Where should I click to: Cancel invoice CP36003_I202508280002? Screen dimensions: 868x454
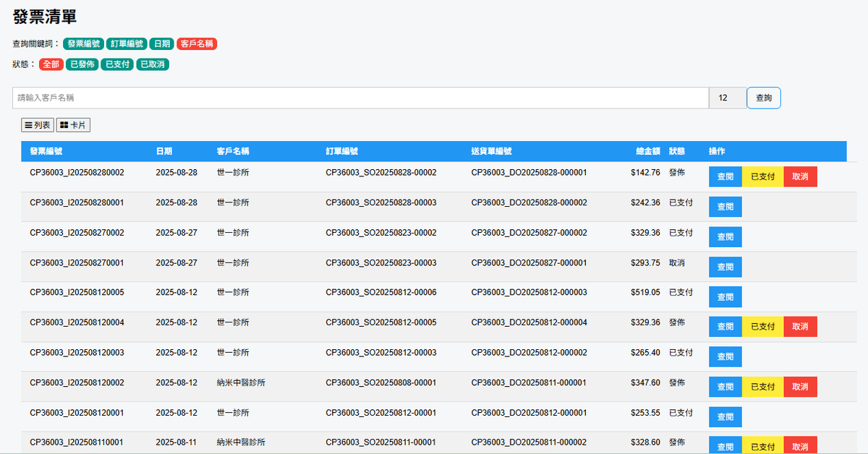tap(800, 176)
